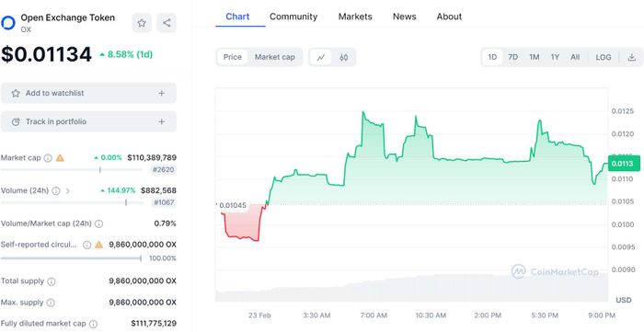Open Fully diluted market cap info icon

[93, 324]
